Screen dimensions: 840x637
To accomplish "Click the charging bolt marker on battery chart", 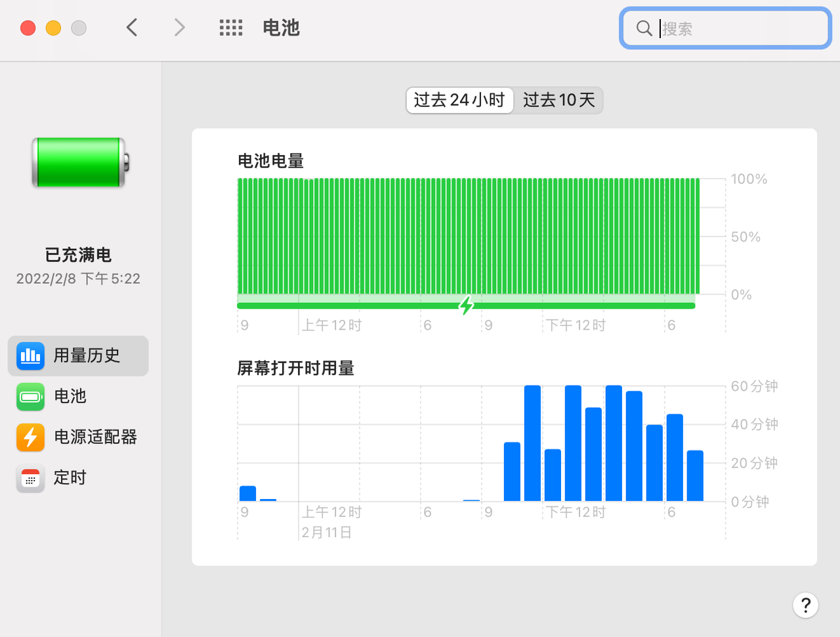I will 467,305.
